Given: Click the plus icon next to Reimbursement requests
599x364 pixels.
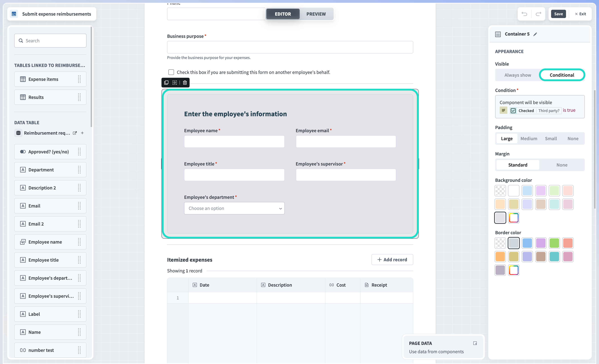Looking at the screenshot, I should click(x=82, y=133).
